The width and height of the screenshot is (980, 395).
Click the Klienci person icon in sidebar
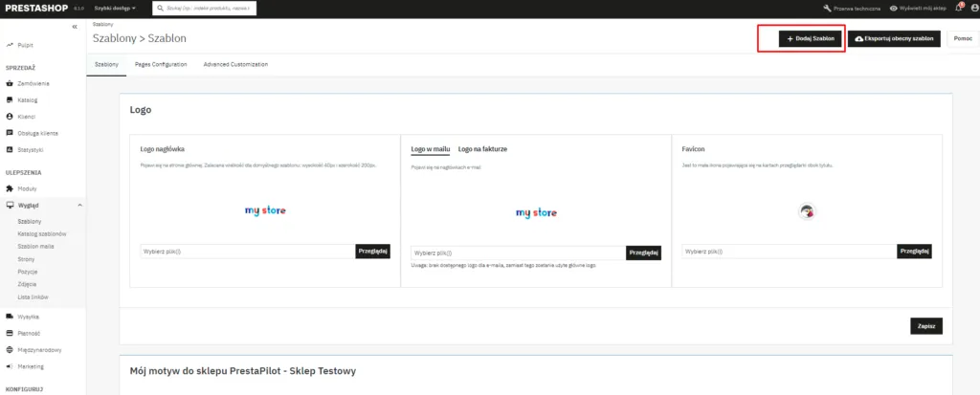tap(10, 117)
